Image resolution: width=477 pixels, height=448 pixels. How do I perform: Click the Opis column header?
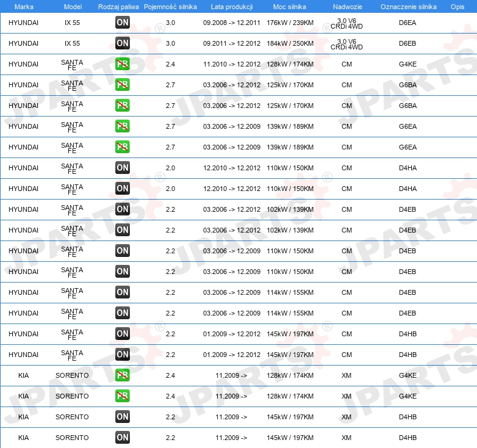[457, 7]
